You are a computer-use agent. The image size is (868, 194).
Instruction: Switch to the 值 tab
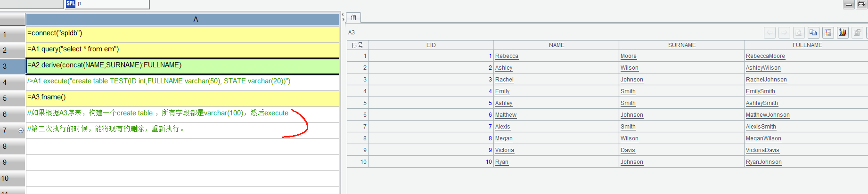[x=353, y=18]
